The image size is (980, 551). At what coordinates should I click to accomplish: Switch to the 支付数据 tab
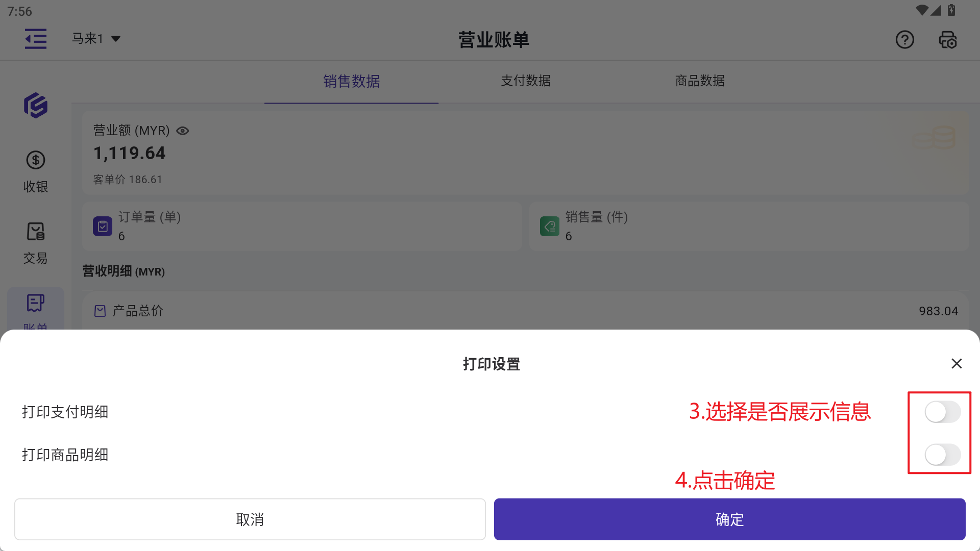pyautogui.click(x=525, y=81)
